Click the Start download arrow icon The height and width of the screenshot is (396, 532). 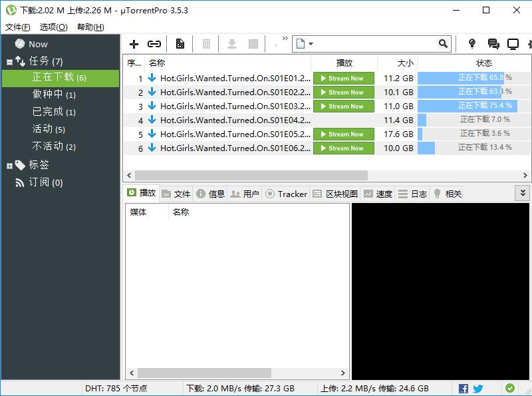click(x=232, y=44)
